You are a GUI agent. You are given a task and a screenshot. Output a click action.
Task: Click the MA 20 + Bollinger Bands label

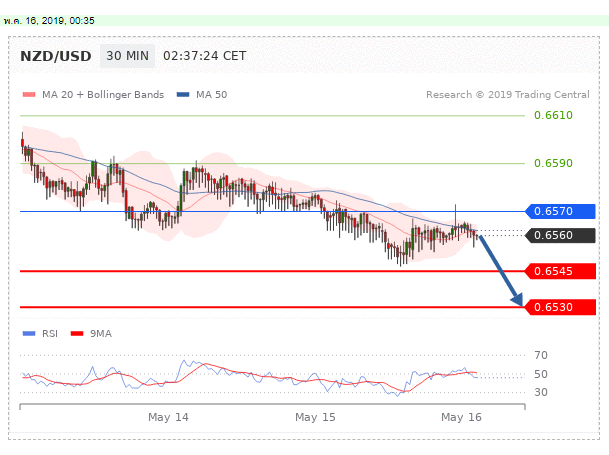coord(103,95)
